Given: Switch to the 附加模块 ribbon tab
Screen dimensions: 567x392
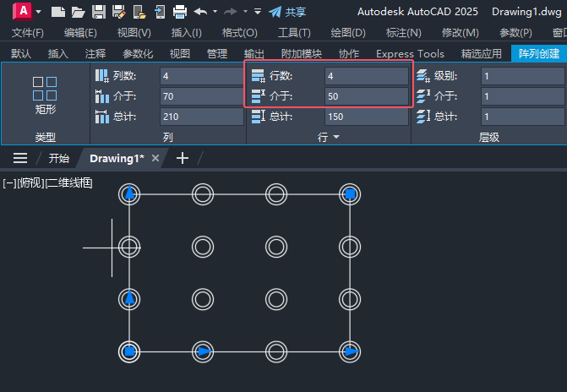Looking at the screenshot, I should click(301, 54).
